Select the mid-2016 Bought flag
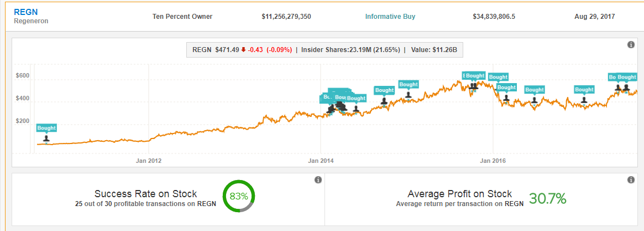 [535, 89]
